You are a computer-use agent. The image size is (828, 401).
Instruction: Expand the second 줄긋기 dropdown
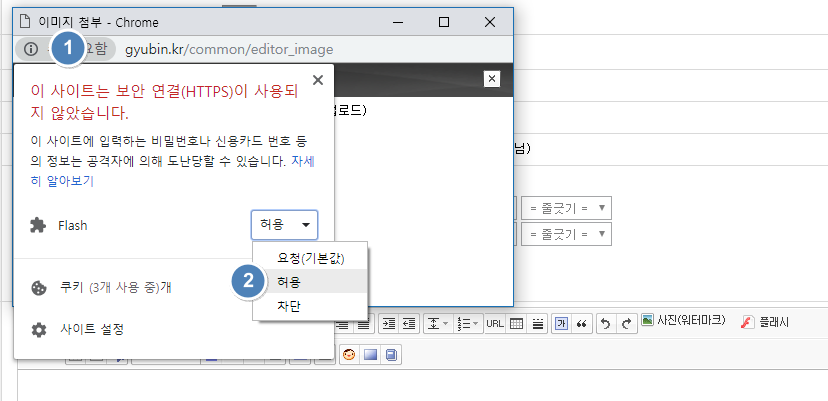coord(566,235)
